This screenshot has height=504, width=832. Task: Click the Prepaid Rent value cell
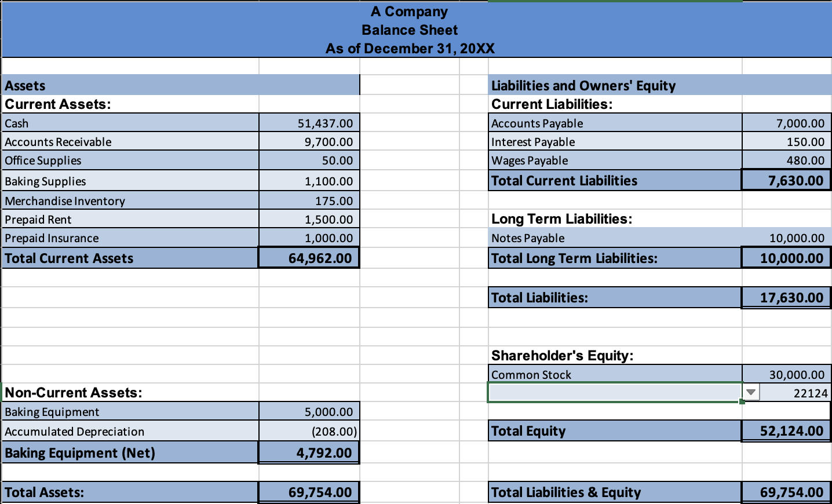(309, 219)
